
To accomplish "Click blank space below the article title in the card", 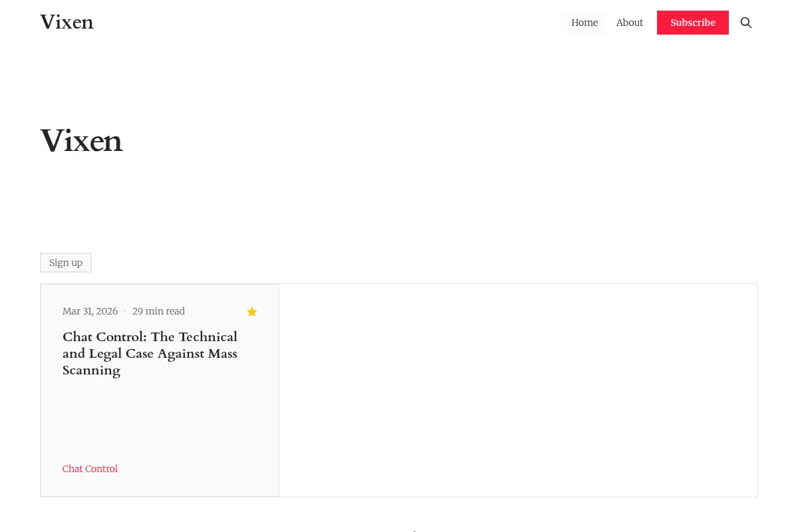I will [x=160, y=419].
